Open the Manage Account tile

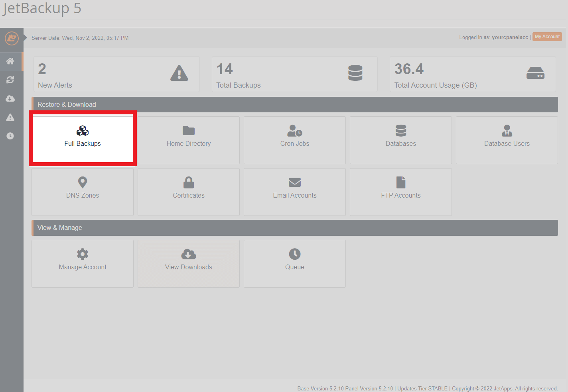click(x=83, y=263)
